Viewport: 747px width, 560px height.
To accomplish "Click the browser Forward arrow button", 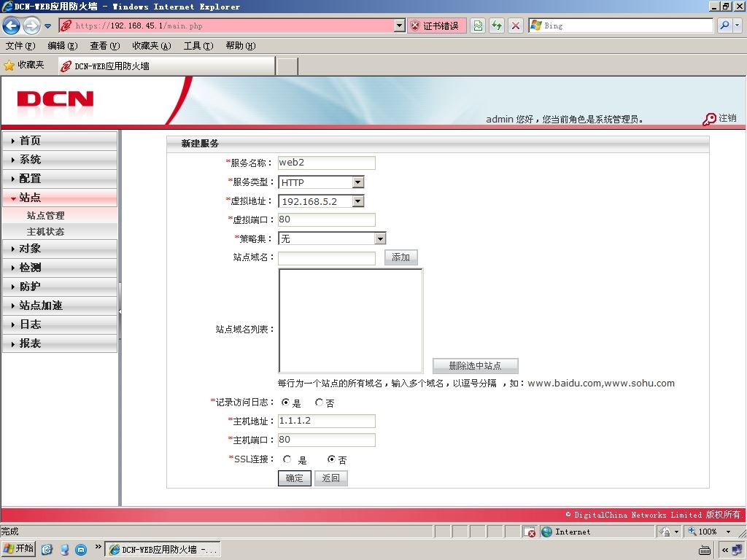I will [x=32, y=26].
